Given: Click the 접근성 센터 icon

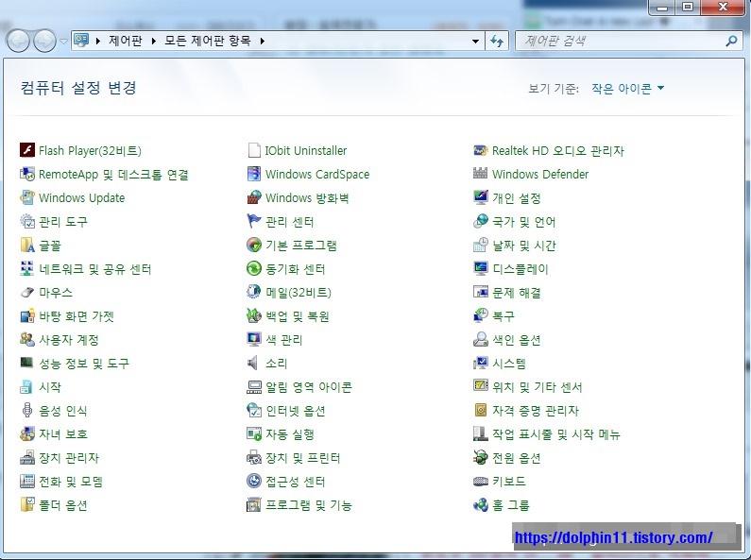Looking at the screenshot, I should [254, 481].
